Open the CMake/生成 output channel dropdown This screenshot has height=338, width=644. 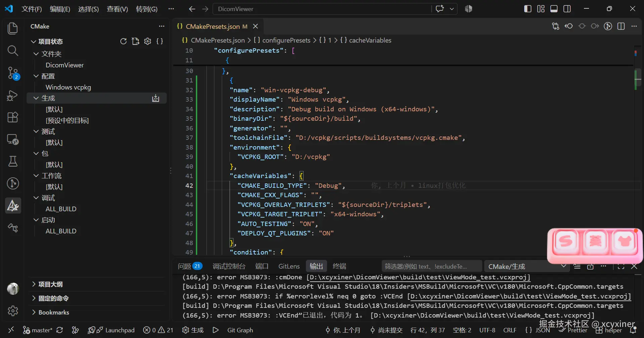pyautogui.click(x=527, y=267)
